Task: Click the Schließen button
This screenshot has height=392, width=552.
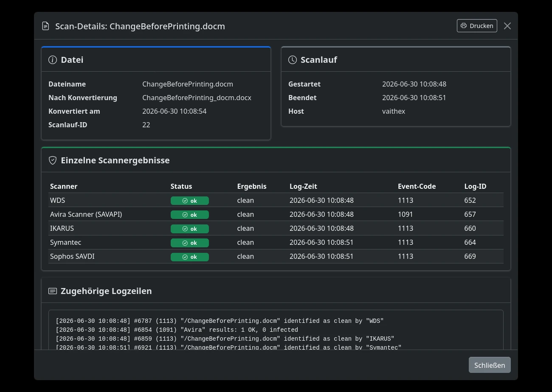Action: click(490, 365)
